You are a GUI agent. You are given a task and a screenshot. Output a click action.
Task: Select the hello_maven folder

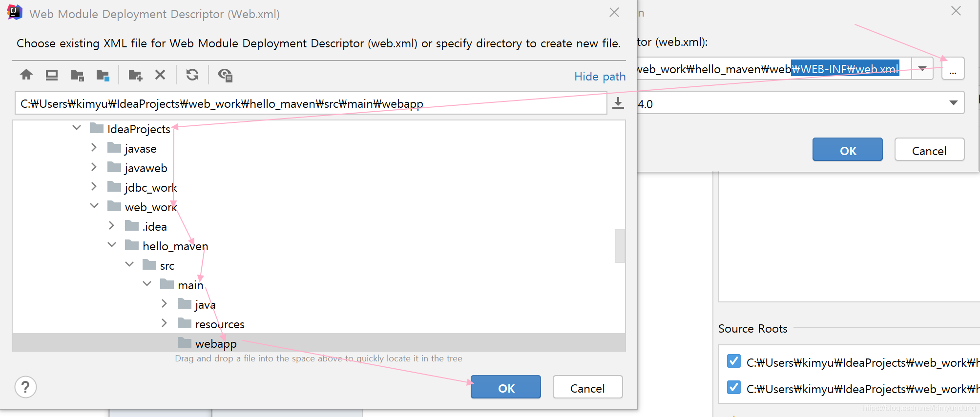175,246
